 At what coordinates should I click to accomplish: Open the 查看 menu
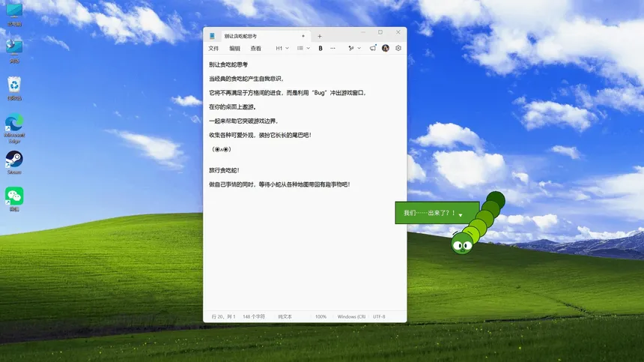click(256, 49)
